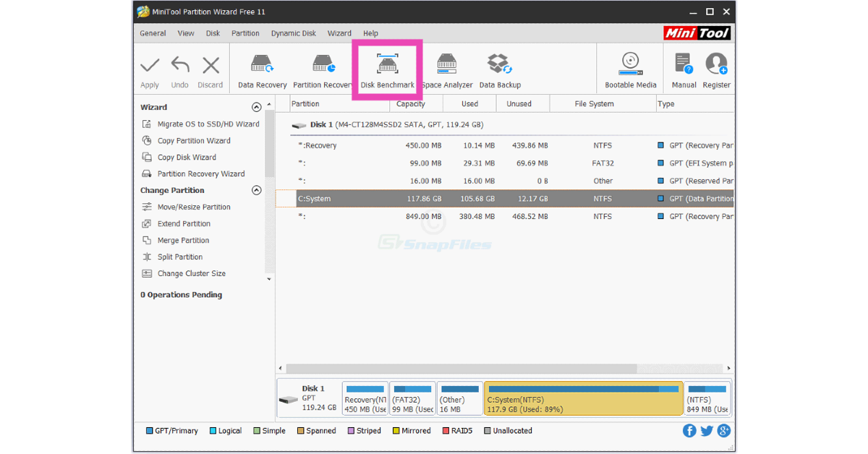
Task: Create Bootable Media
Action: point(630,72)
